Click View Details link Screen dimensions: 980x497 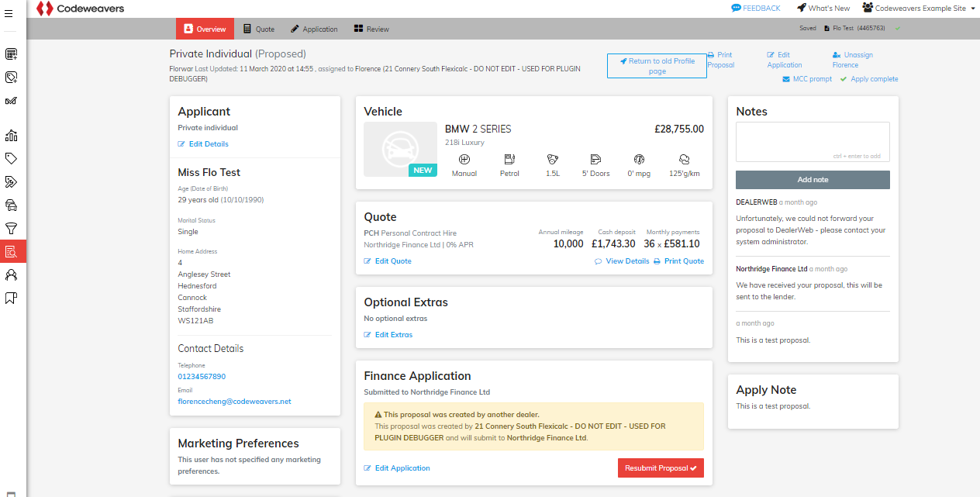[x=622, y=261]
